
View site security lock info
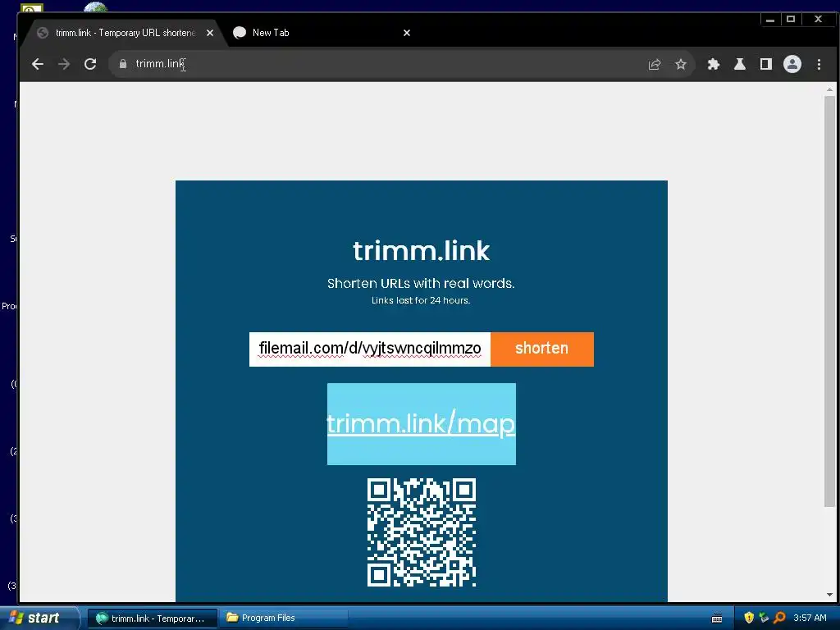click(x=123, y=64)
